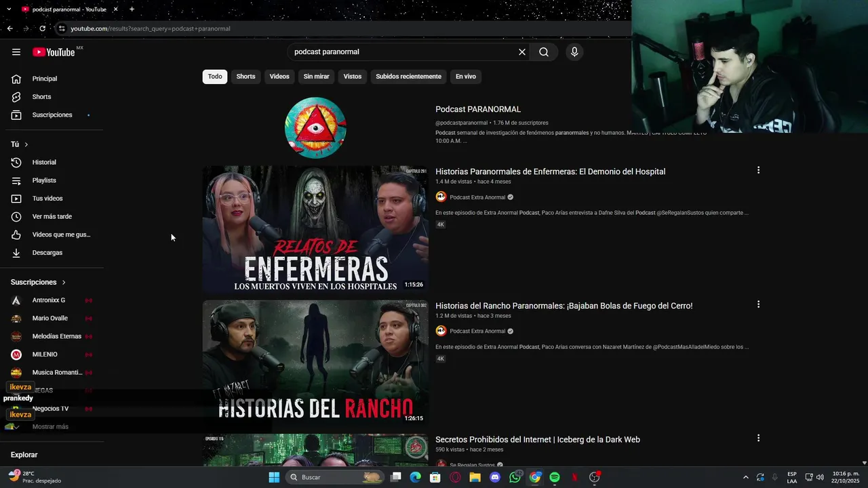Run search with the magnifier button
Viewport: 868px width, 488px height.
click(544, 52)
